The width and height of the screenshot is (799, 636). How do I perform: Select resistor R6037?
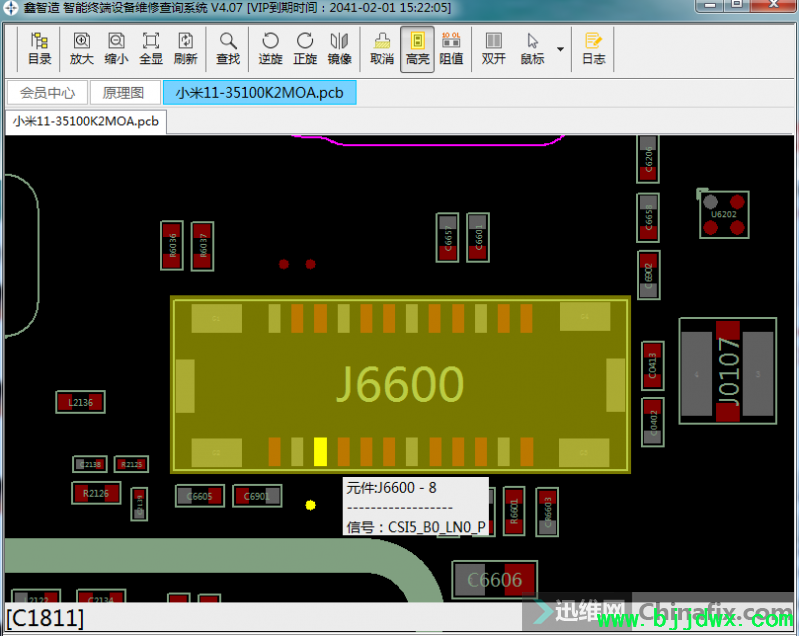point(202,247)
